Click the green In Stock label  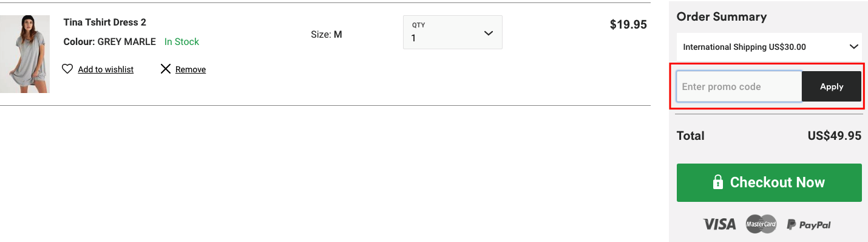(x=181, y=42)
